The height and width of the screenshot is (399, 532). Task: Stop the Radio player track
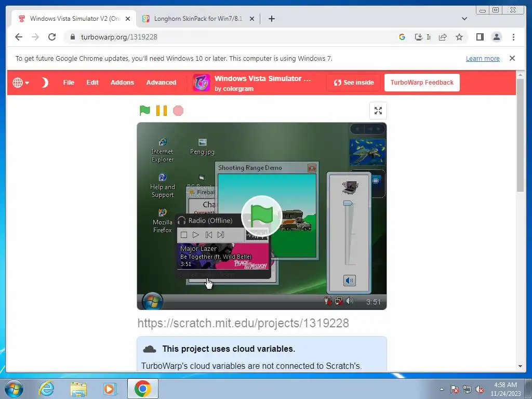[x=184, y=235]
